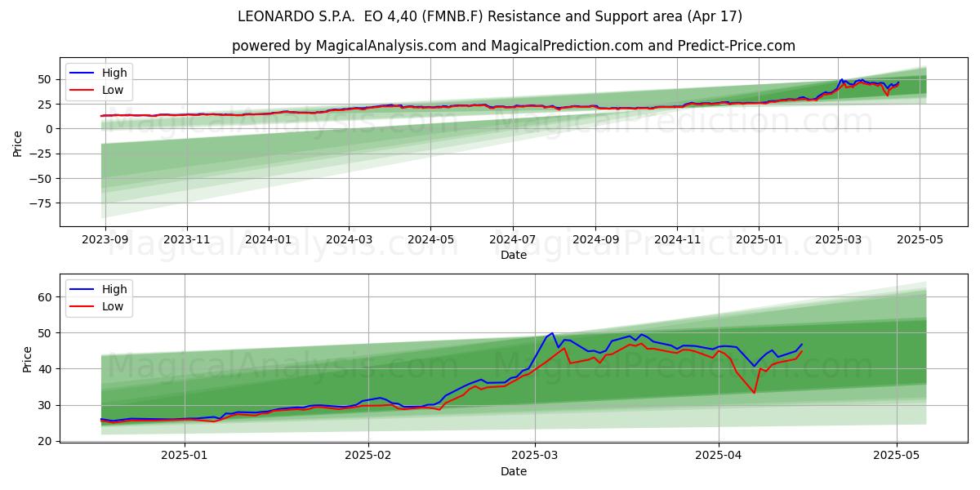Click the '2024-03' x-axis label

click(x=349, y=240)
